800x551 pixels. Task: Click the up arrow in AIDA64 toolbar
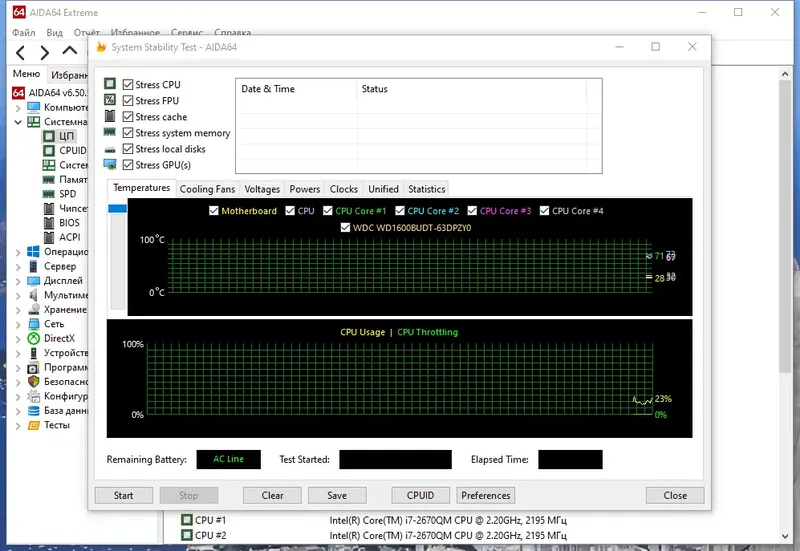click(69, 51)
